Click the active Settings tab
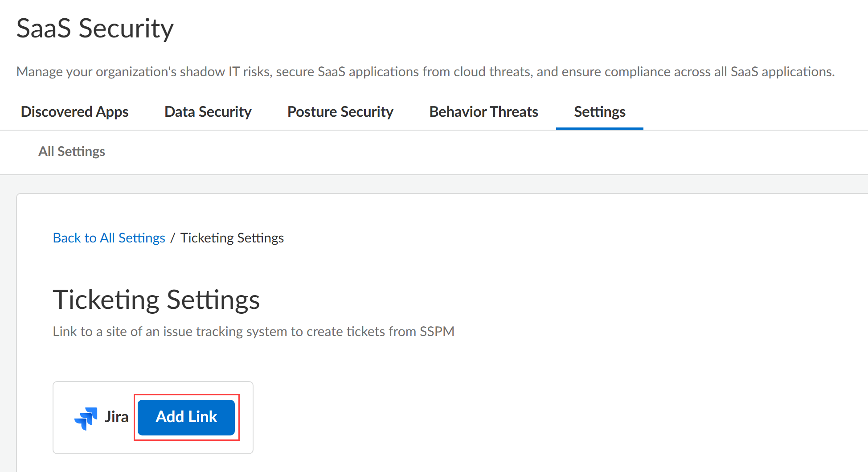 pyautogui.click(x=599, y=112)
